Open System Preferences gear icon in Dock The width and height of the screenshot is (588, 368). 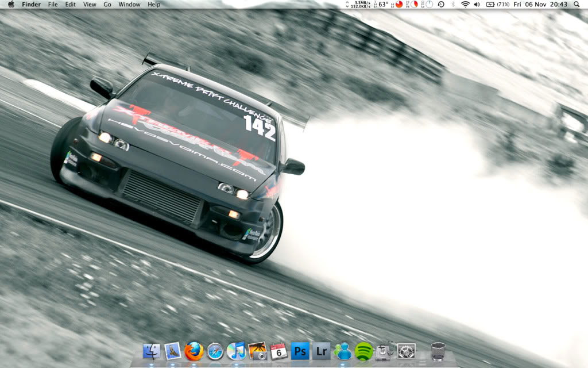pyautogui.click(x=406, y=351)
